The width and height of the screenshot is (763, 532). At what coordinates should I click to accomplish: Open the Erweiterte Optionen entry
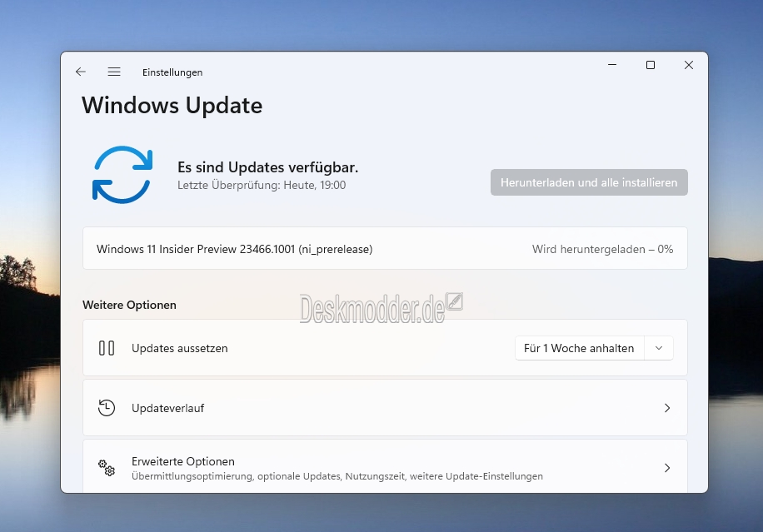point(385,467)
